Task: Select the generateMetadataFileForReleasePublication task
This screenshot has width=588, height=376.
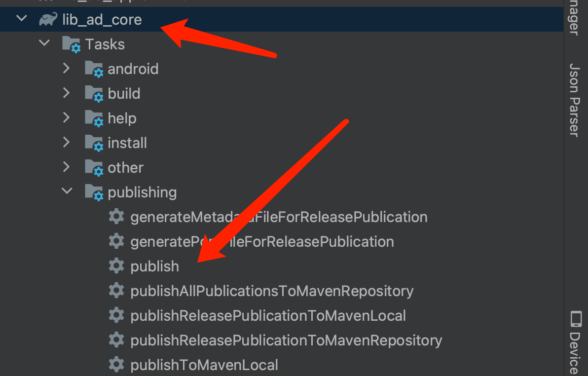Action: (x=279, y=217)
